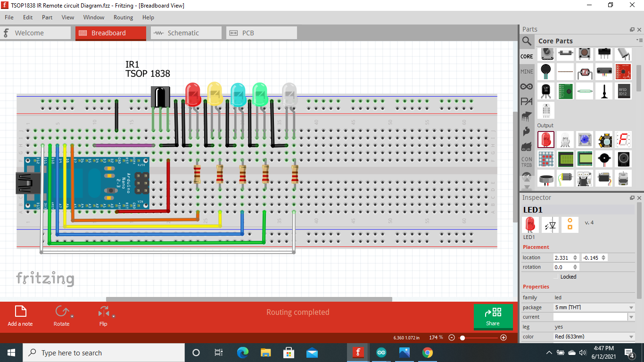This screenshot has height=362, width=644.
Task: Select the LM35 temperature sensor part
Action: (545, 91)
